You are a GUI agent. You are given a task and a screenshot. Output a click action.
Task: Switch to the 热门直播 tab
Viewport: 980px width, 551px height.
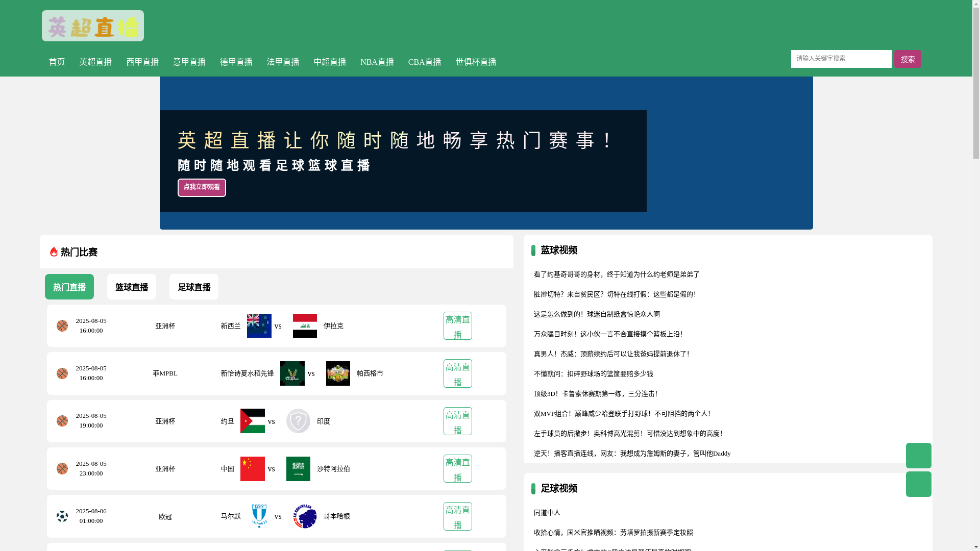point(69,287)
